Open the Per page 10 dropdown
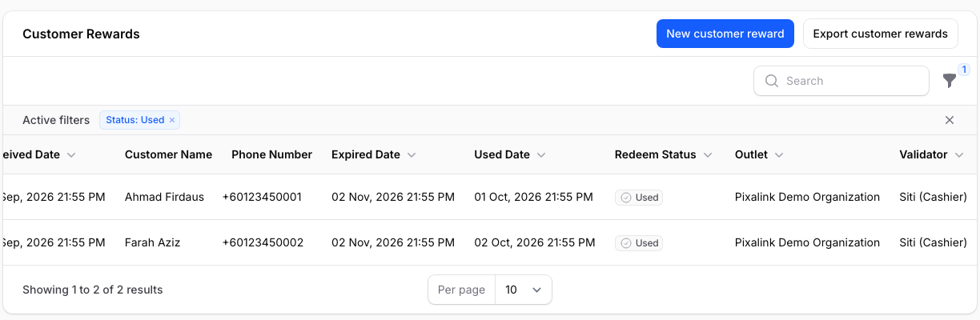 pos(524,290)
